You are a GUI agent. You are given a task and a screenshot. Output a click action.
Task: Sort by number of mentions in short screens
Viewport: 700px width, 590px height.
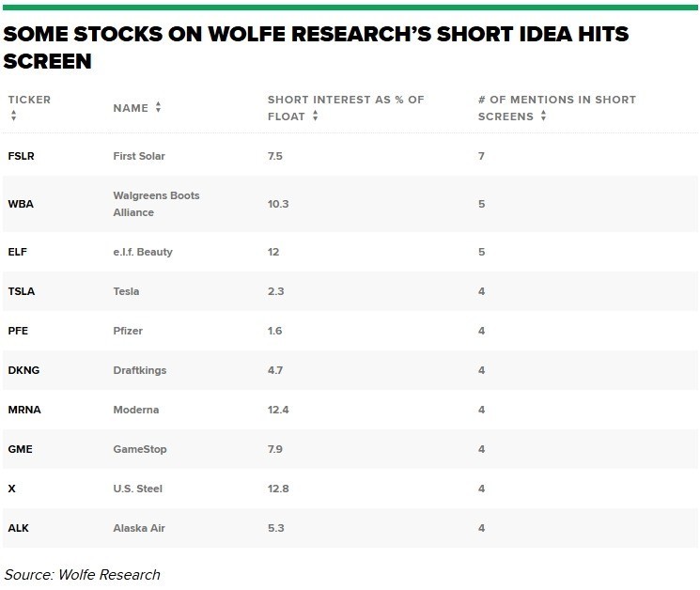click(543, 116)
